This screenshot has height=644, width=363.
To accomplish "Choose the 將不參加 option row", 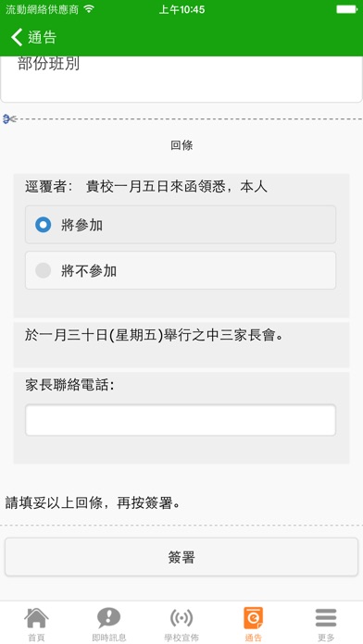I will (181, 270).
